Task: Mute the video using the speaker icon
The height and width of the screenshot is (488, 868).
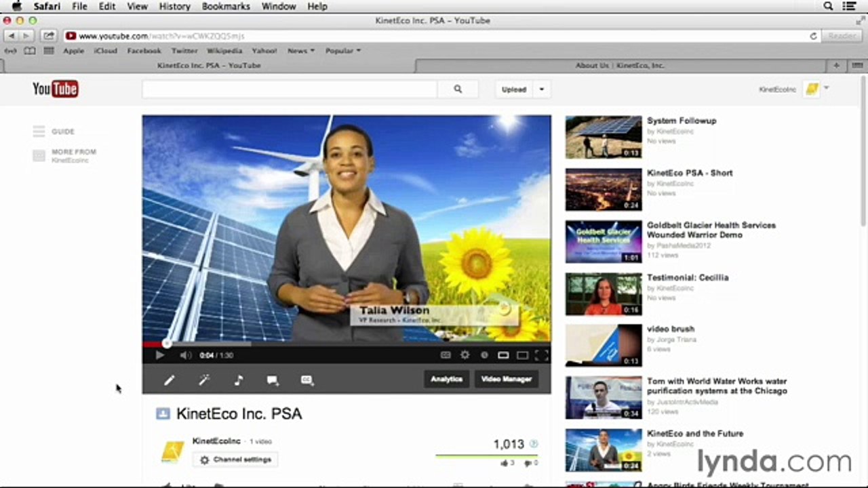Action: [x=185, y=354]
